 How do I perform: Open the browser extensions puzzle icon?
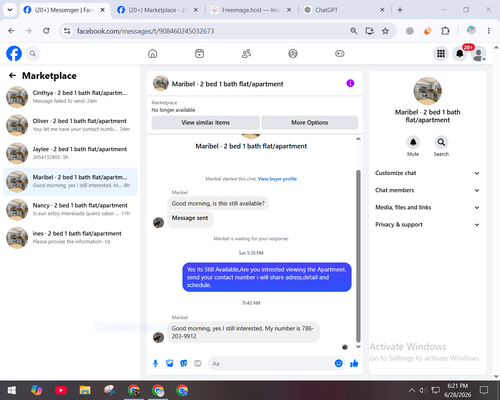pos(445,31)
